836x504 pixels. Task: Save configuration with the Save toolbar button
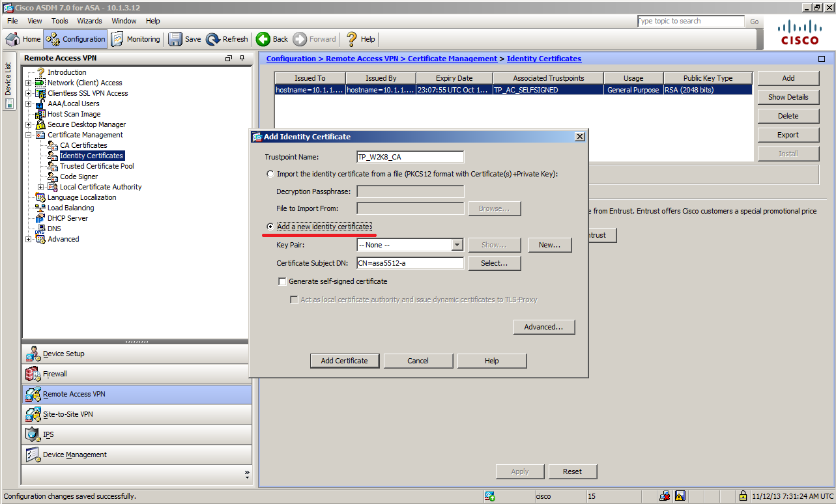pos(184,39)
